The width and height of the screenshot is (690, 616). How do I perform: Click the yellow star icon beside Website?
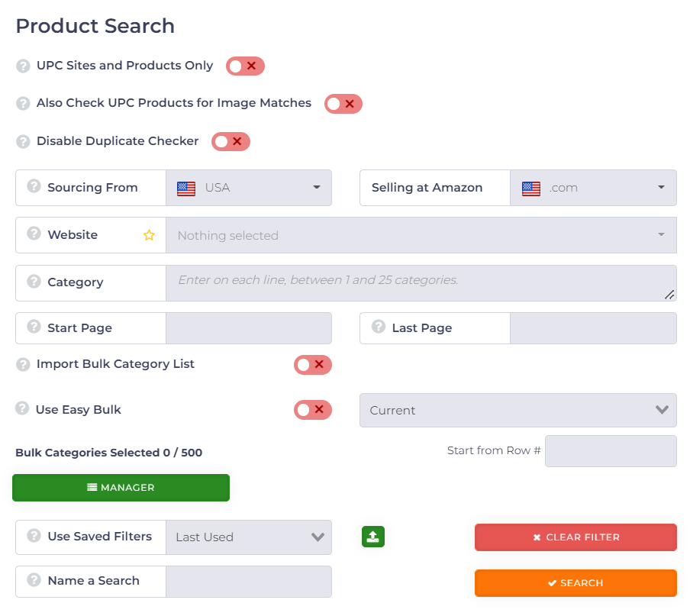click(149, 235)
